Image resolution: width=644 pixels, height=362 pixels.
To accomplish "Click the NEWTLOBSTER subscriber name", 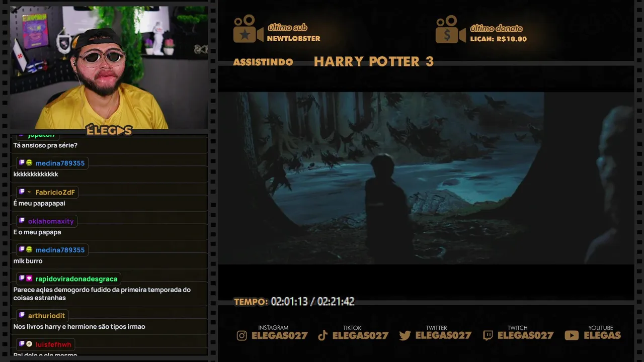I will point(293,39).
